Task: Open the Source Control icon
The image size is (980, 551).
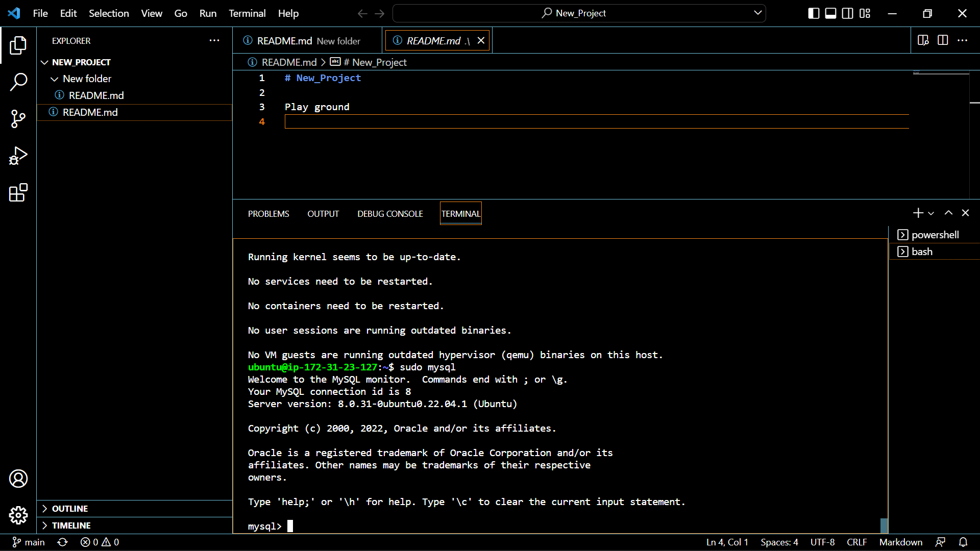Action: click(18, 119)
